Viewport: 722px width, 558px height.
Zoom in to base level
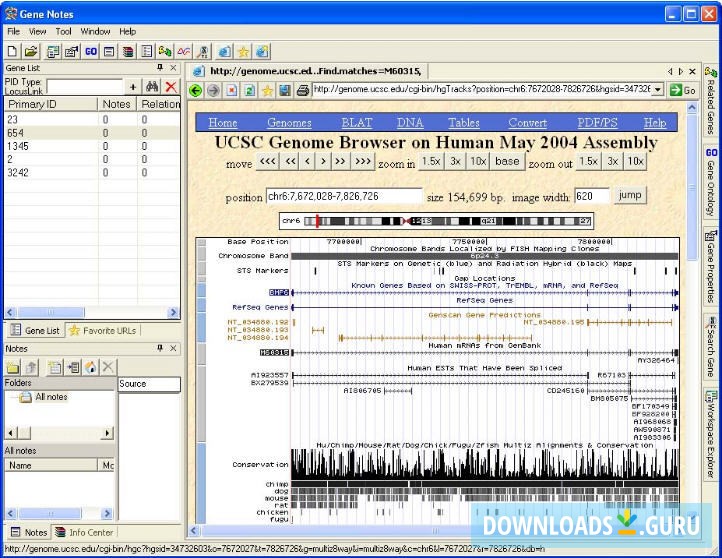point(507,162)
